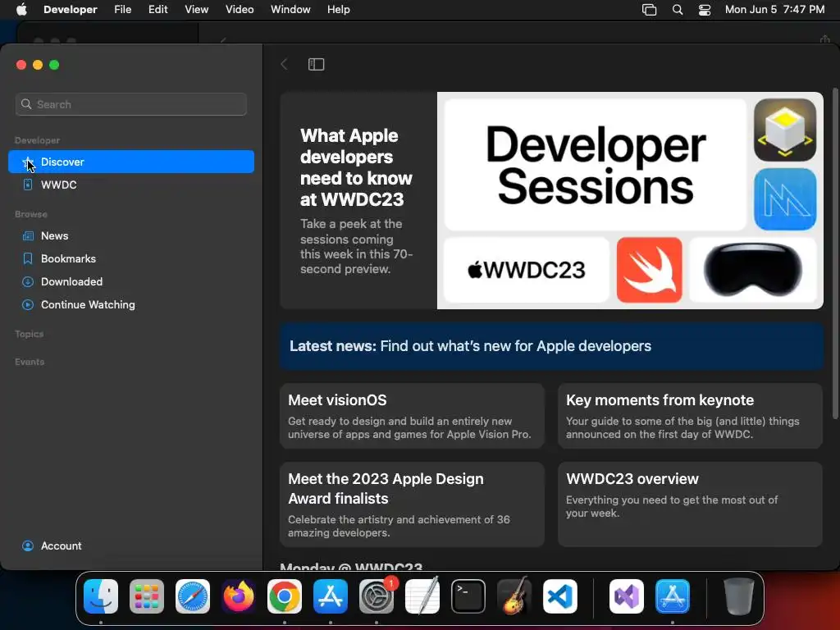
Task: Open App Store from the Dock
Action: coord(331,596)
